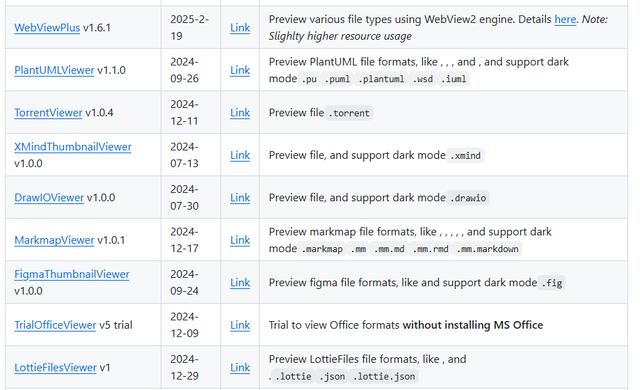Image resolution: width=640 pixels, height=390 pixels.
Task: Click the Link in the PlantUMLViewer row
Action: (x=240, y=70)
